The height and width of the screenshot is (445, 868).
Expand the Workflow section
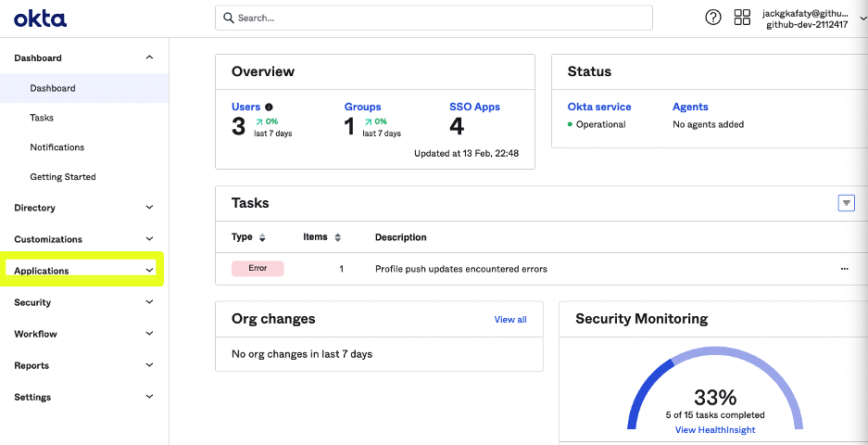(84, 334)
